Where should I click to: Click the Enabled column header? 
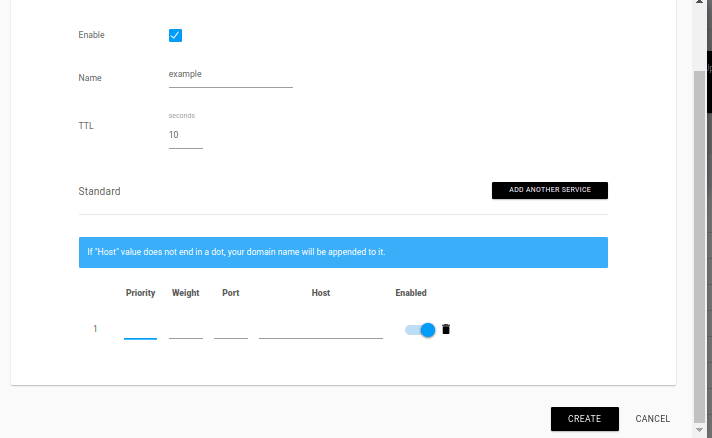coord(411,293)
